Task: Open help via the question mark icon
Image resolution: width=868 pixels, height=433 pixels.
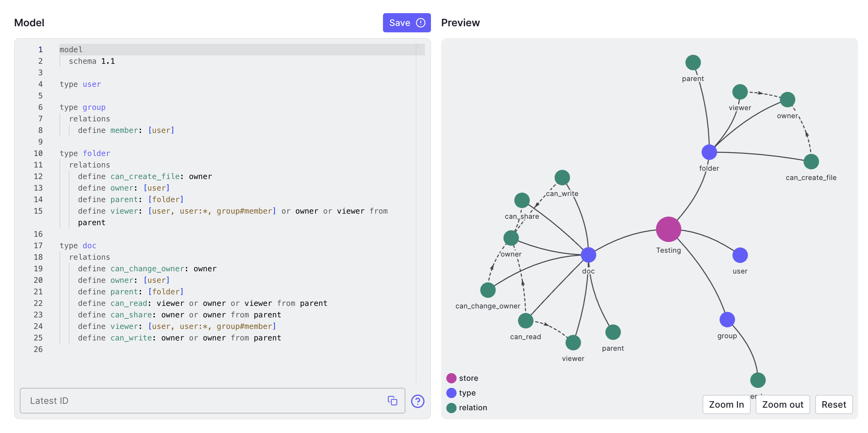Action: tap(418, 401)
